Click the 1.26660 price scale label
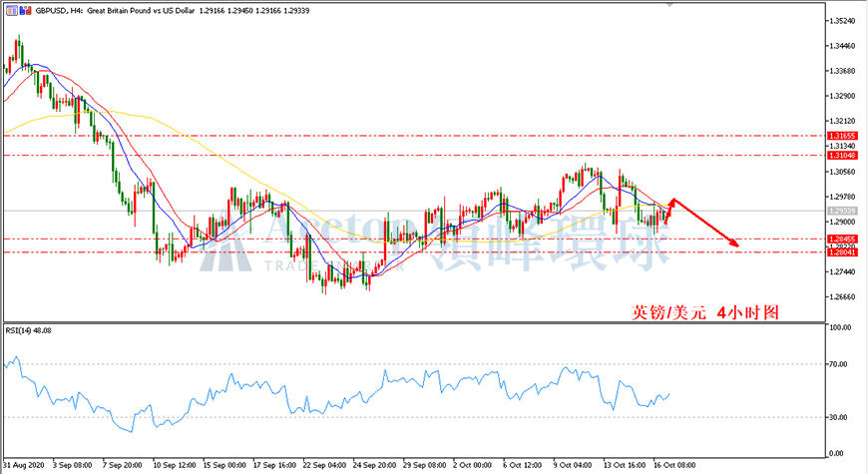Image resolution: width=868 pixels, height=474 pixels. [x=840, y=297]
